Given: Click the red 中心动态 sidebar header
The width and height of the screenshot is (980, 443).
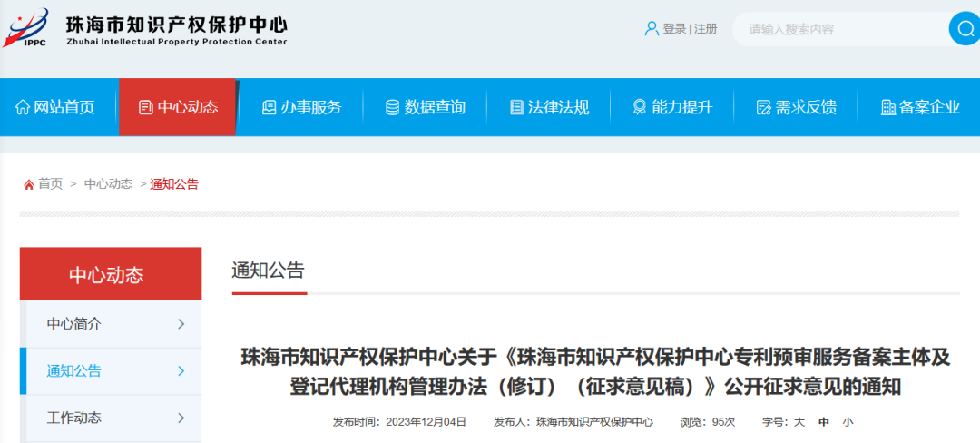Looking at the screenshot, I should (111, 274).
